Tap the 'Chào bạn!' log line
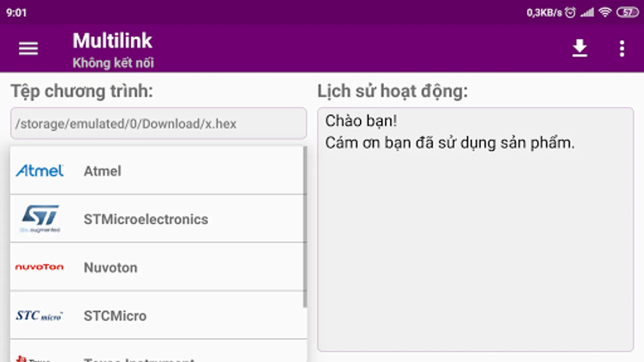Image resolution: width=644 pixels, height=362 pixels. pos(361,121)
